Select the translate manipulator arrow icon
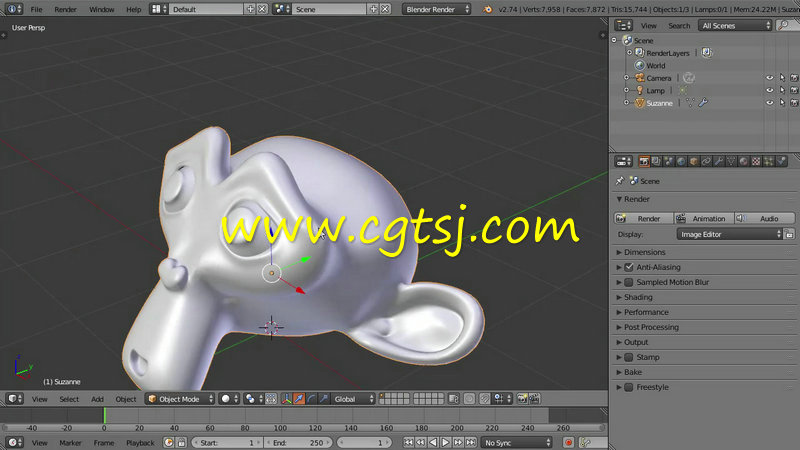 (x=299, y=399)
